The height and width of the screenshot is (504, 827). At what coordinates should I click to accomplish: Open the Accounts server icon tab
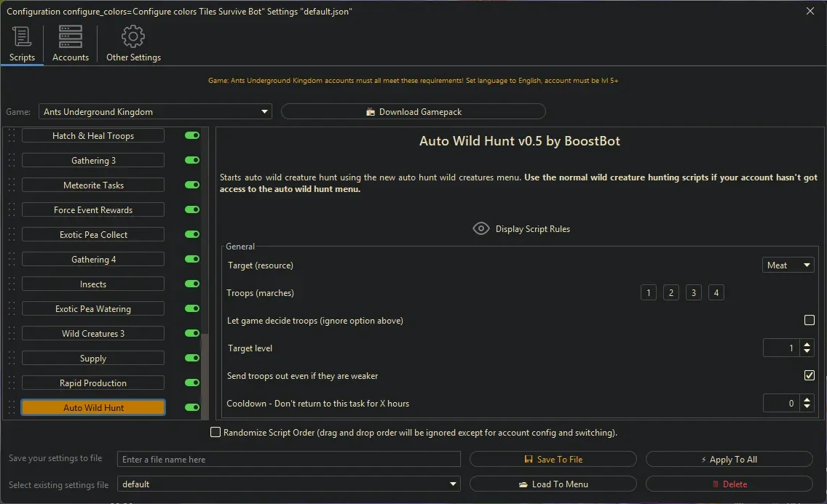(x=71, y=36)
